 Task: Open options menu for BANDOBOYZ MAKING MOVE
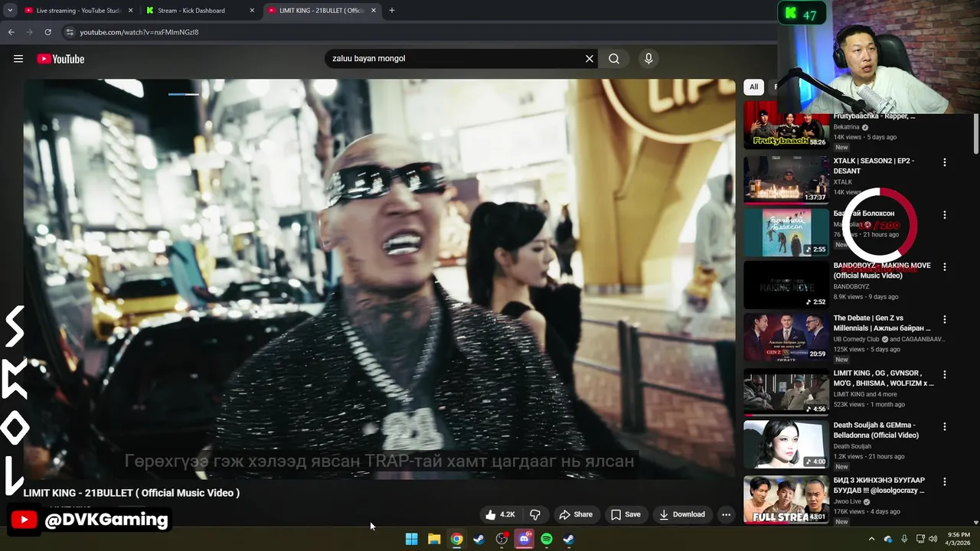coord(945,267)
